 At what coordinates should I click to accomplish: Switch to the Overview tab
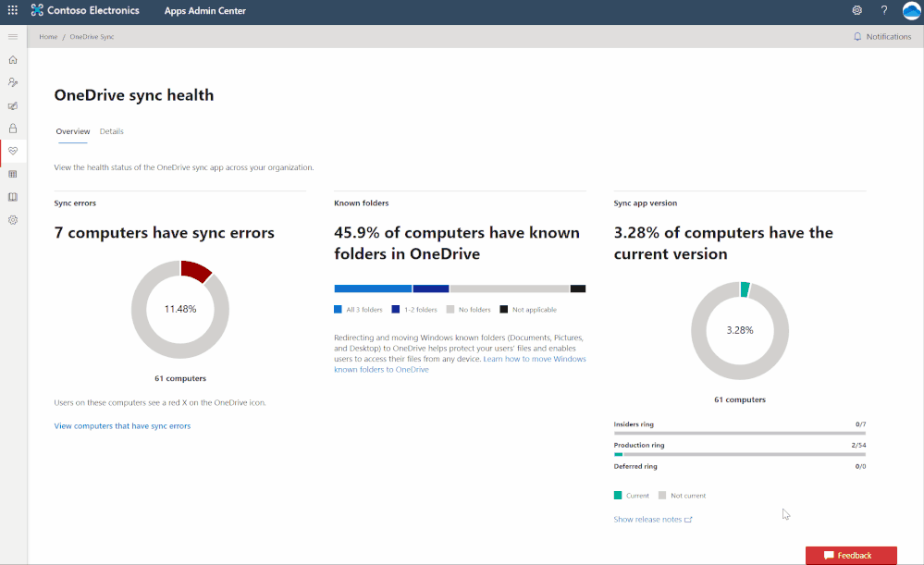click(73, 131)
